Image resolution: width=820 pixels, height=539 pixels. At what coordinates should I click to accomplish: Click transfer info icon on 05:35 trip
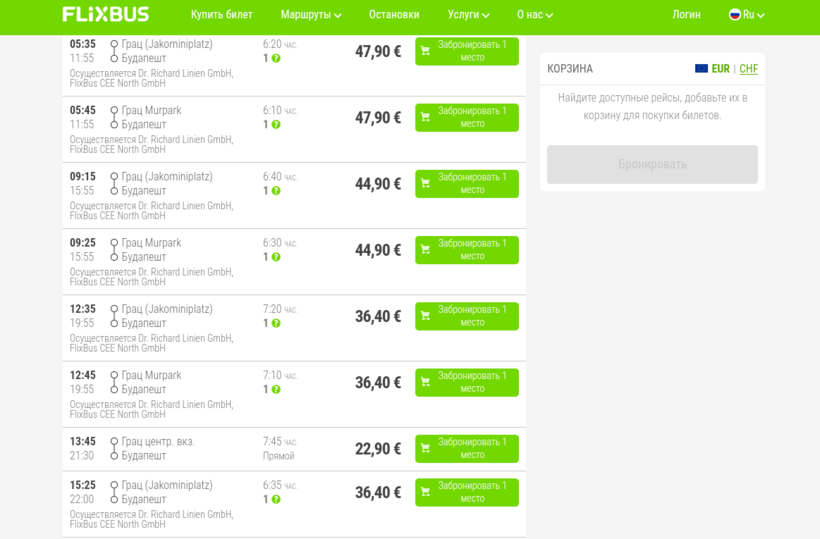(x=276, y=59)
